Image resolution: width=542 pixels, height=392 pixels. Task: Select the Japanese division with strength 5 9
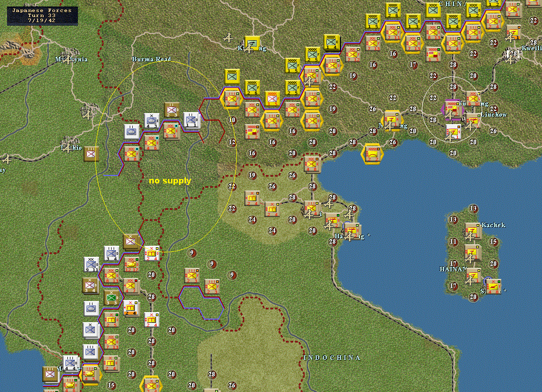point(171,131)
